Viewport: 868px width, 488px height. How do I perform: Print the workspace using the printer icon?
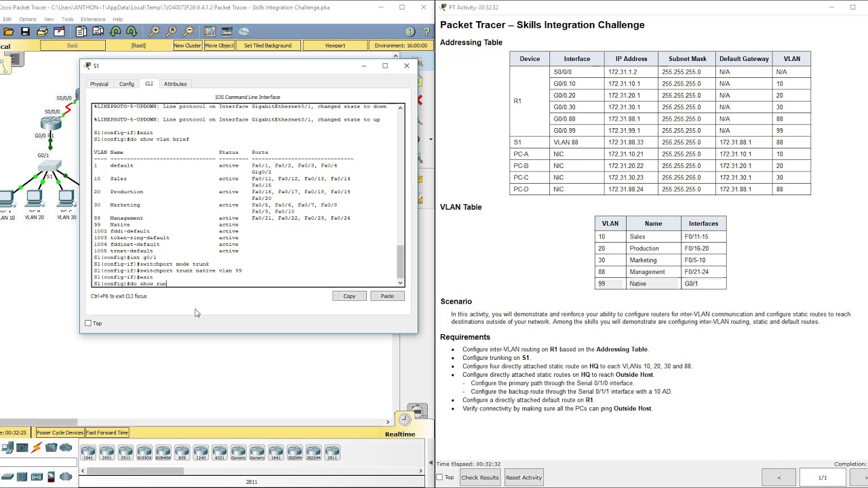[42, 31]
